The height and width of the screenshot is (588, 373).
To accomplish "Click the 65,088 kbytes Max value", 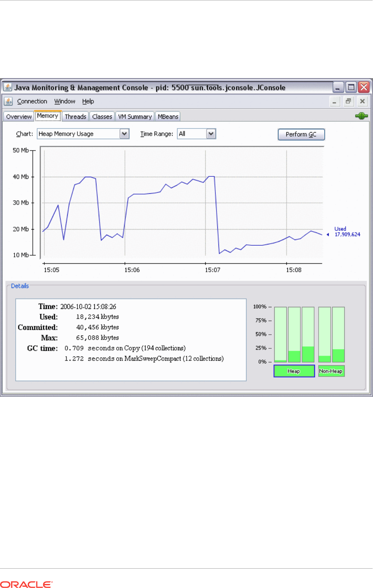I will pyautogui.click(x=97, y=338).
